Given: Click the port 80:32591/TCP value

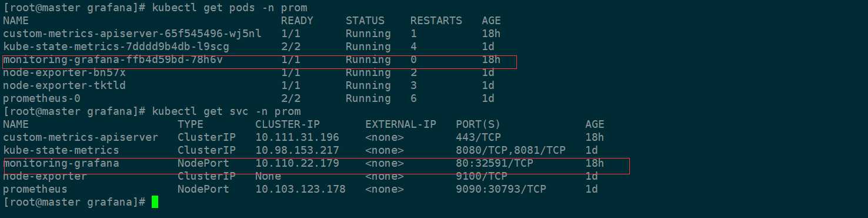Looking at the screenshot, I should (495, 163).
